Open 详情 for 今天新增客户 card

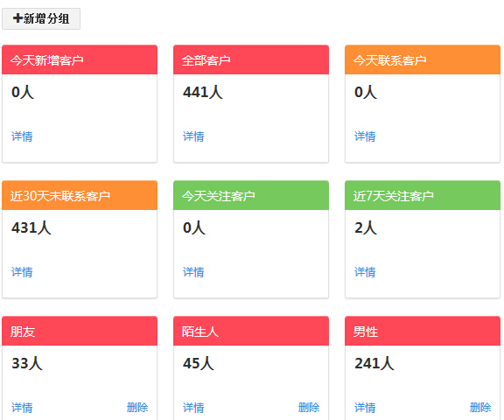point(22,136)
